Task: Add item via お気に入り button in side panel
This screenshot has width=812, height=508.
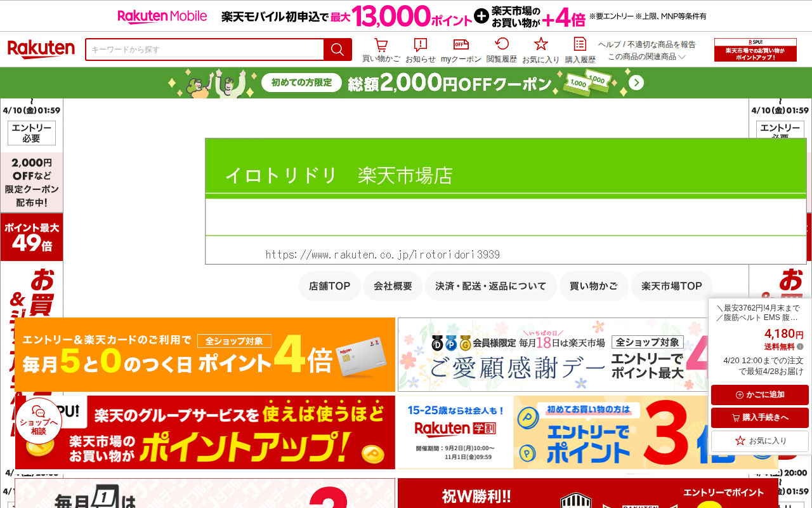Action: click(x=760, y=441)
